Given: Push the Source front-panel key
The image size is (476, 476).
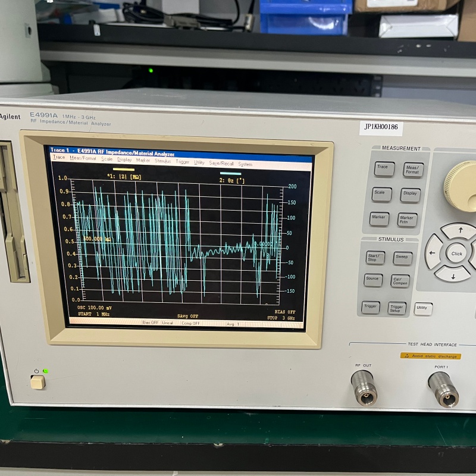Looking at the screenshot, I should click(373, 280).
